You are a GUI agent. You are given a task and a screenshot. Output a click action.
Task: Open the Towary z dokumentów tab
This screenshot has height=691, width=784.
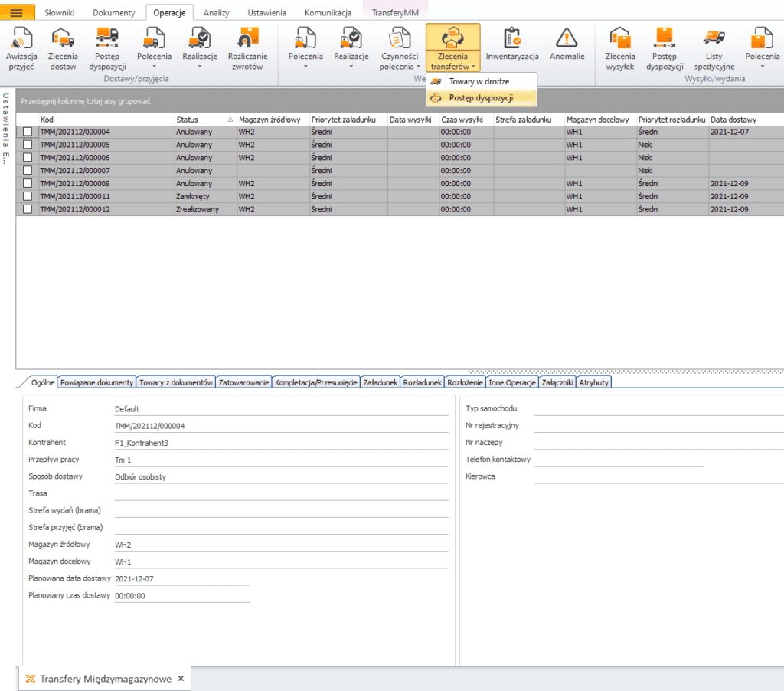click(x=176, y=382)
